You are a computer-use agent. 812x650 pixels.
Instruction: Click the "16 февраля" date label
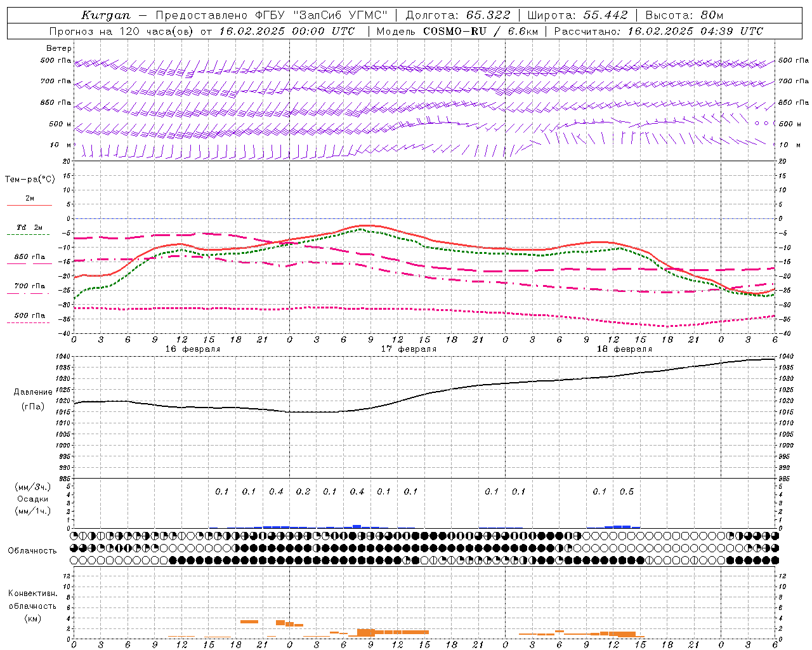[193, 349]
